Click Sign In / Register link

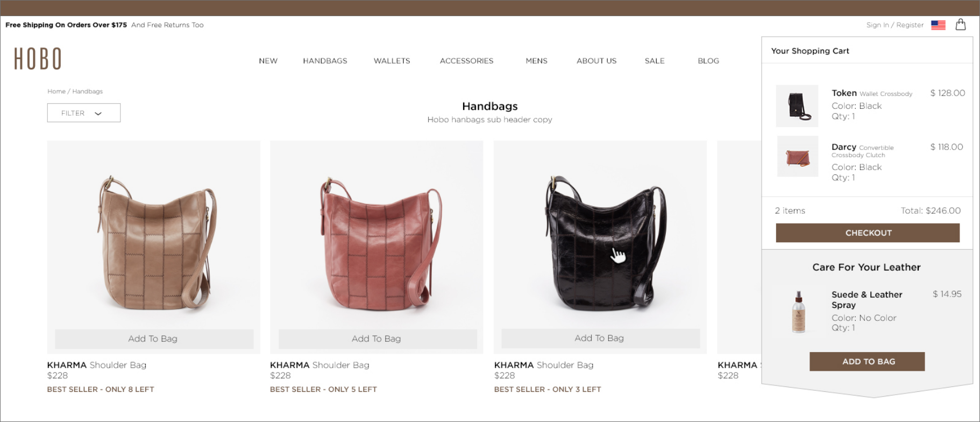pos(894,25)
